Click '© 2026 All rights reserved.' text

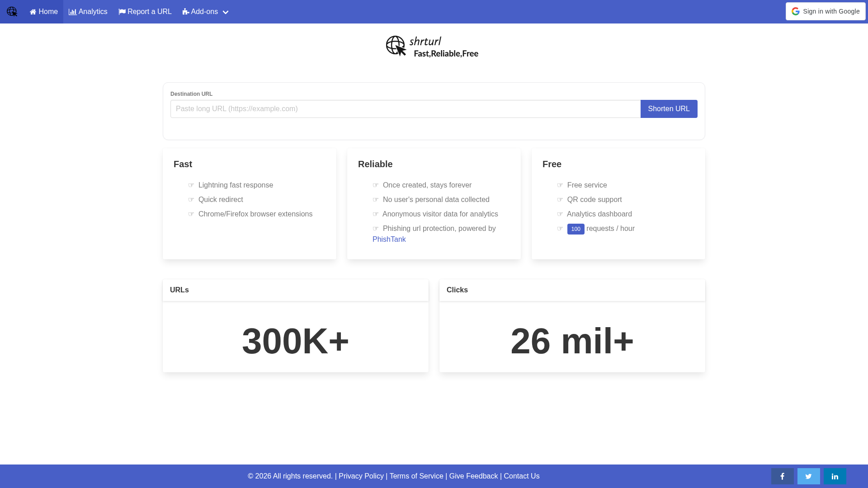point(290,476)
